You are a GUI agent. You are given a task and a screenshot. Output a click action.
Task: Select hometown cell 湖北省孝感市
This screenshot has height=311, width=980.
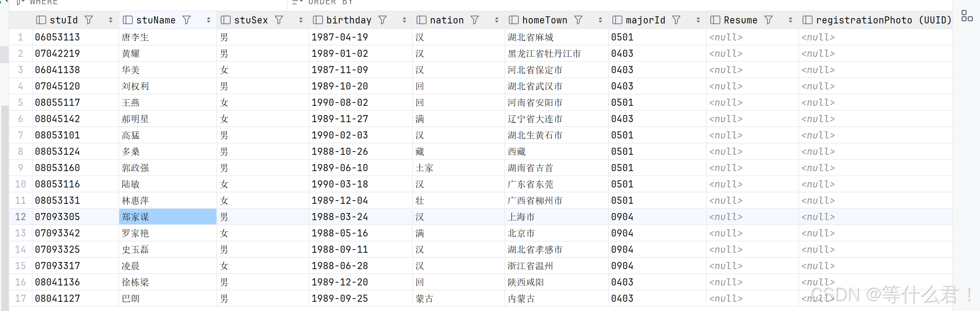point(557,249)
